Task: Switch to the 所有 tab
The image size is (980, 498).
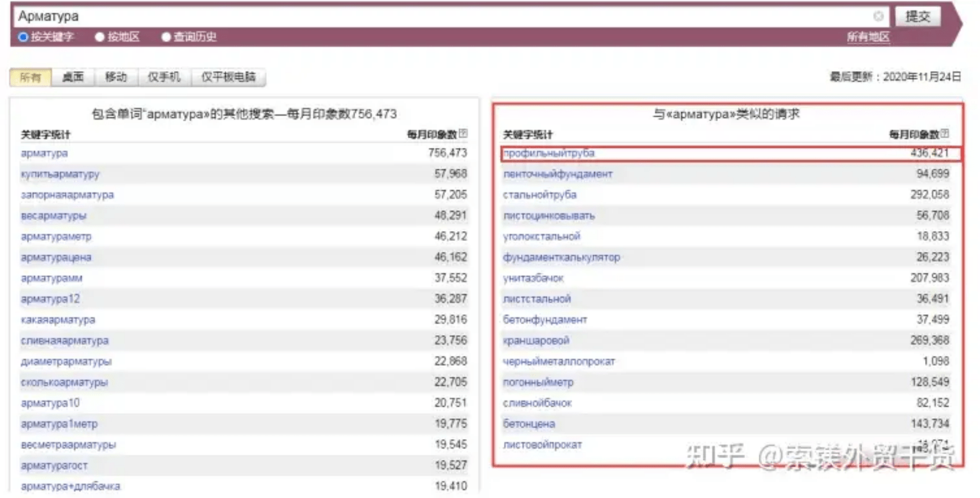Action: (31, 77)
